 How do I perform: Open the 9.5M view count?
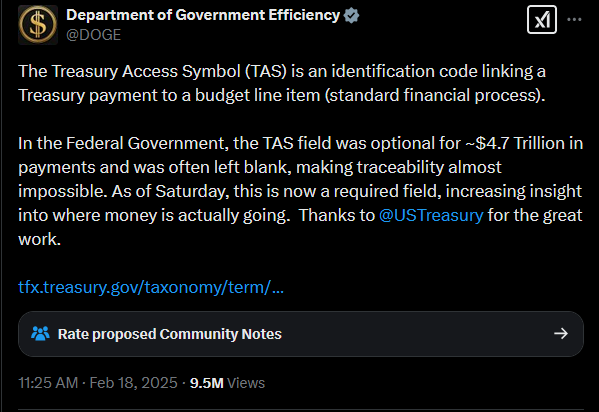click(207, 383)
